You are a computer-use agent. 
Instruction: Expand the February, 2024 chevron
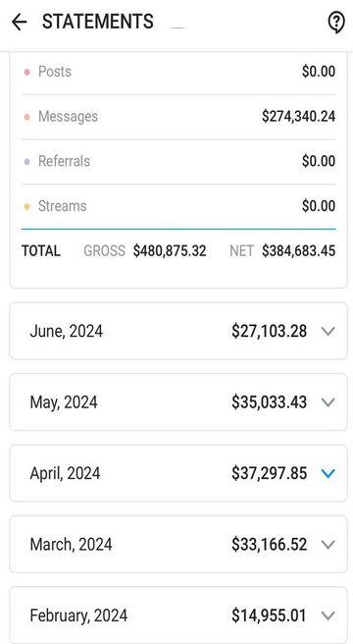328,616
